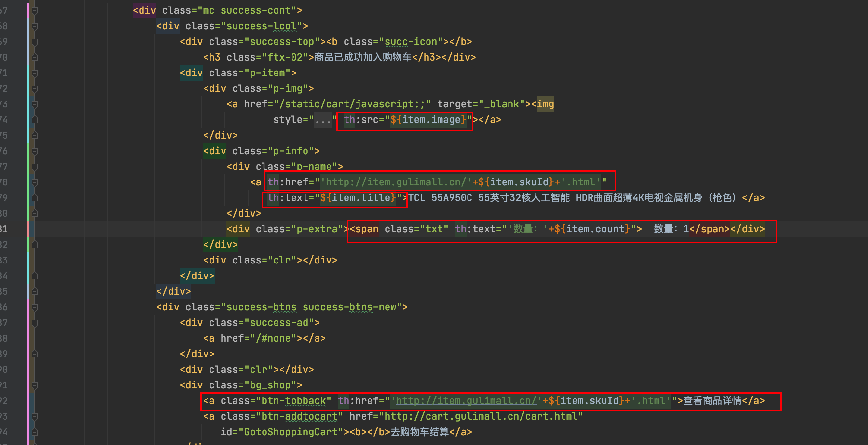The width and height of the screenshot is (868, 445).
Task: Click the 数量: 1 span content
Action: pos(671,229)
